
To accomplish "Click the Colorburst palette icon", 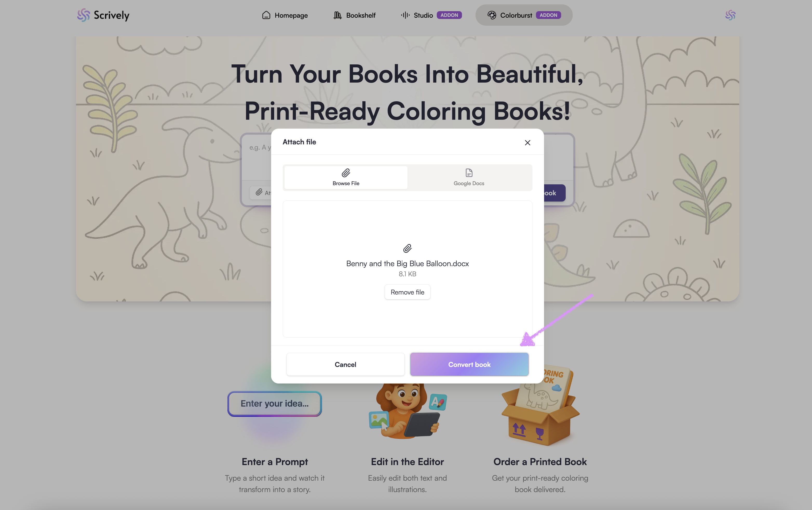I will point(492,15).
